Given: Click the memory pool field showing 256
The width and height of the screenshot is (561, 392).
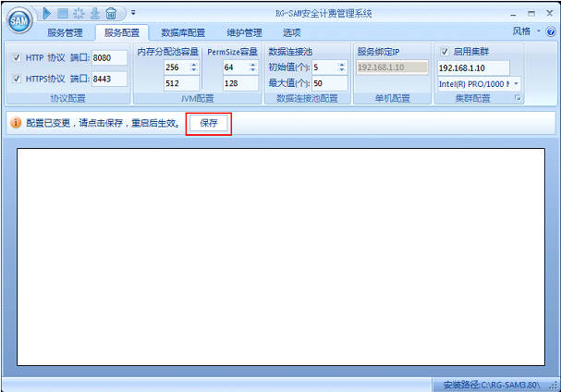Looking at the screenshot, I should pyautogui.click(x=177, y=67).
